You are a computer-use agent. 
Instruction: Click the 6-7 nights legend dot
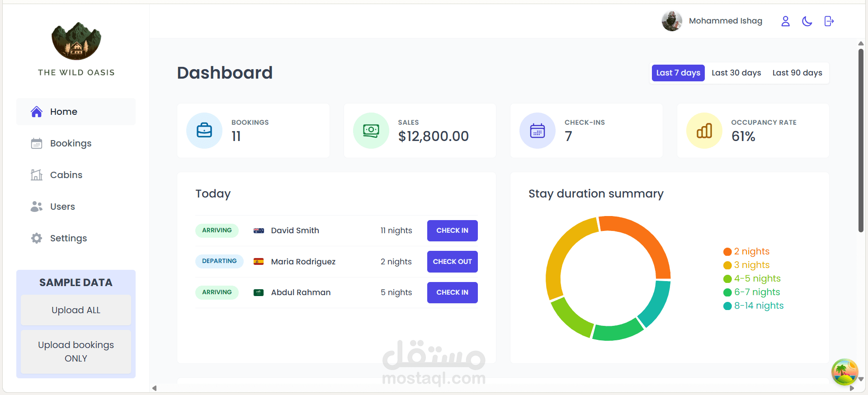coord(727,292)
